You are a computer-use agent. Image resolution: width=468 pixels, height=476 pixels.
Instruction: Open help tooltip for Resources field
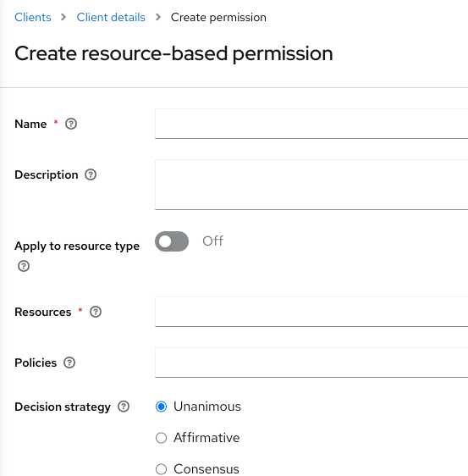pyautogui.click(x=96, y=312)
